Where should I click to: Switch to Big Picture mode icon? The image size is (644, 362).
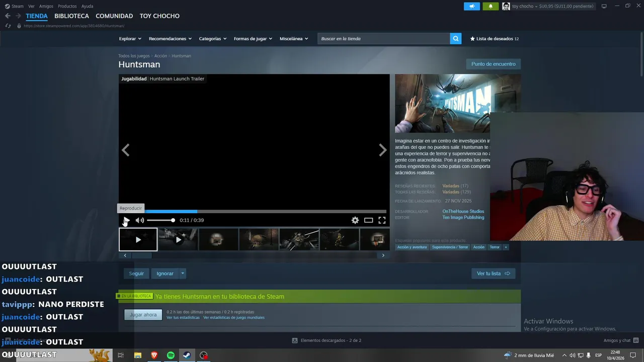point(604,6)
